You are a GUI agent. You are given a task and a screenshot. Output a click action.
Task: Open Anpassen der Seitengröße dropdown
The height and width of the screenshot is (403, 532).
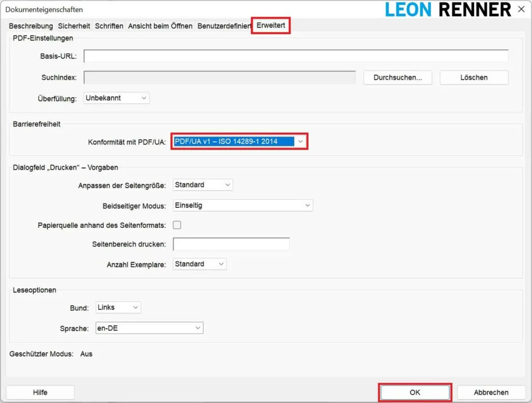(x=203, y=185)
